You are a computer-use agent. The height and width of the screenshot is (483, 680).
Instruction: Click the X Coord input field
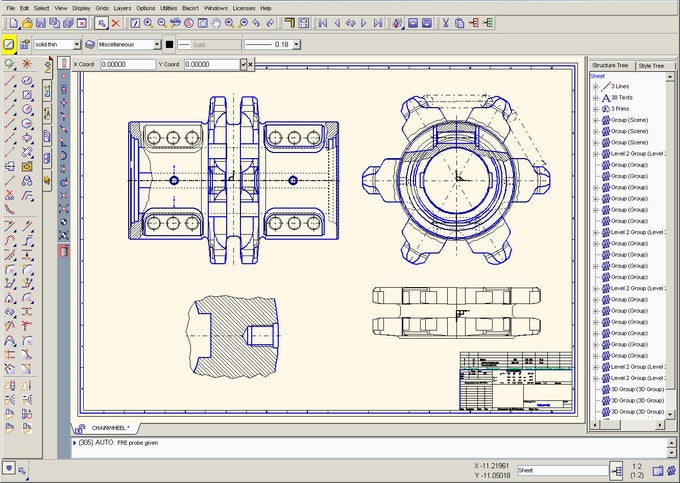(x=128, y=64)
